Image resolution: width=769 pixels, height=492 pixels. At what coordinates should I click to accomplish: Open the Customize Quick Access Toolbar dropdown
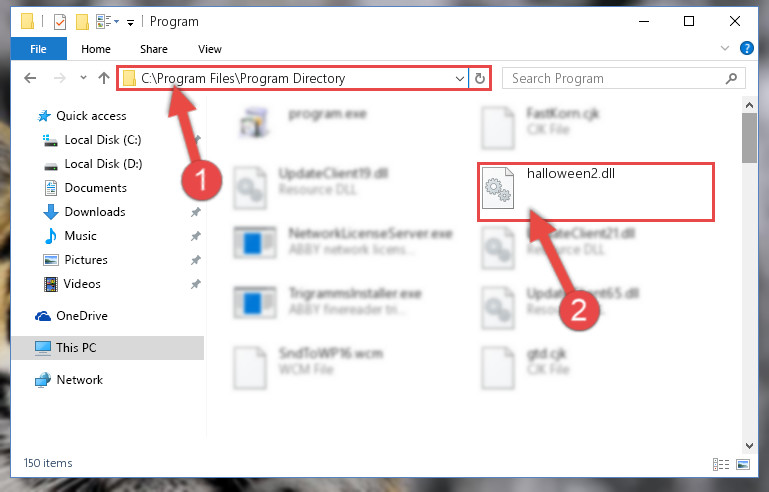click(x=130, y=23)
